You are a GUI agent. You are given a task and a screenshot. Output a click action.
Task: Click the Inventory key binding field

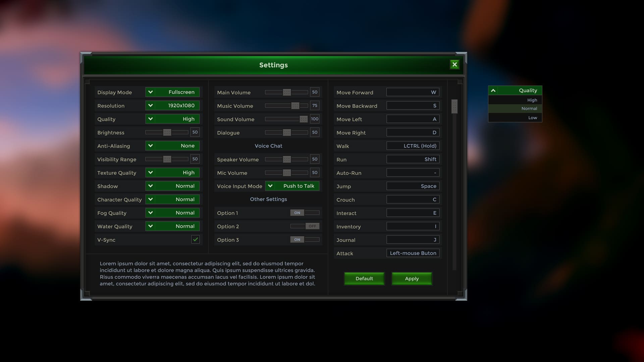[x=413, y=226]
